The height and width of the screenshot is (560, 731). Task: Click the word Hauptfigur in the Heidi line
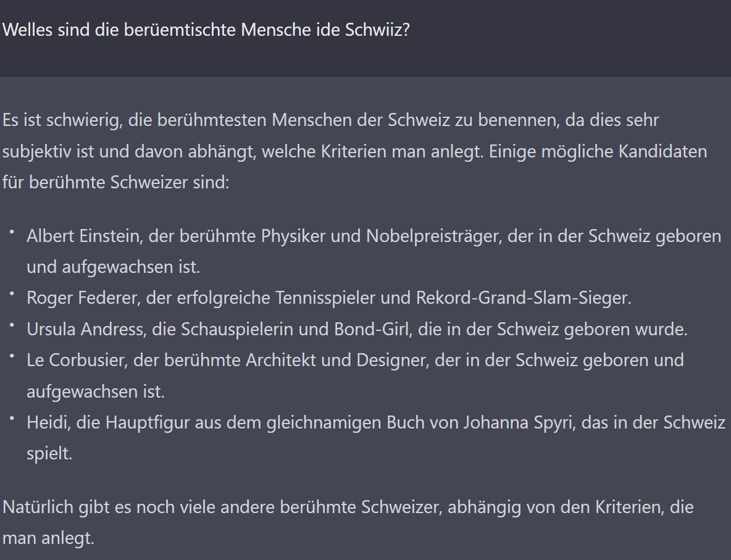(x=148, y=422)
